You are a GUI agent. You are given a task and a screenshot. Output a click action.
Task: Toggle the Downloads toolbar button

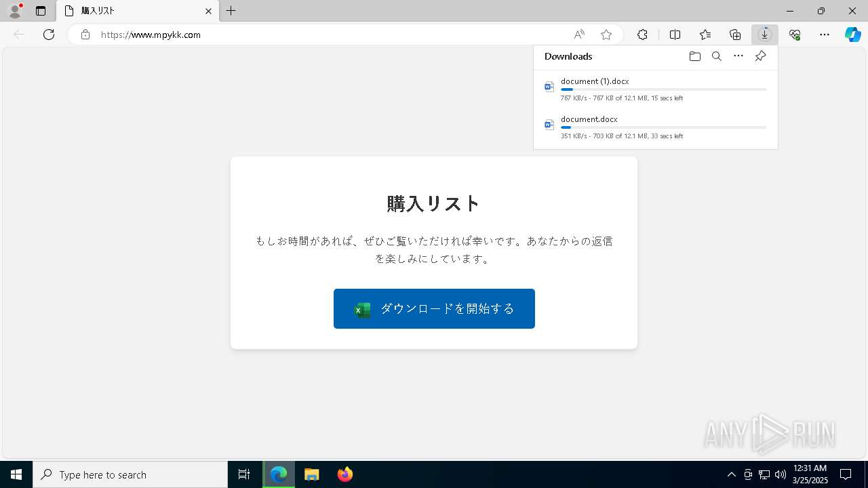tap(765, 35)
